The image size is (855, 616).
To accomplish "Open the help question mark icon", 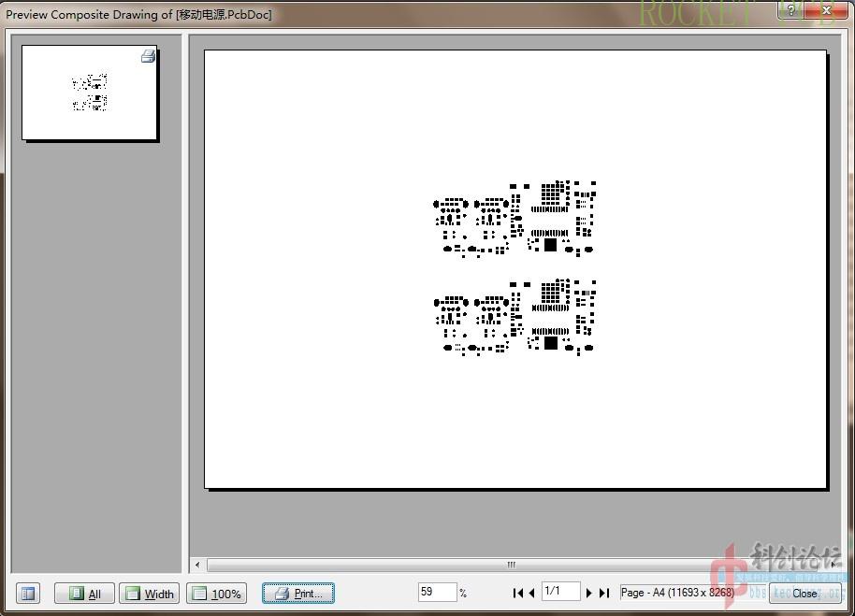I will click(x=792, y=11).
